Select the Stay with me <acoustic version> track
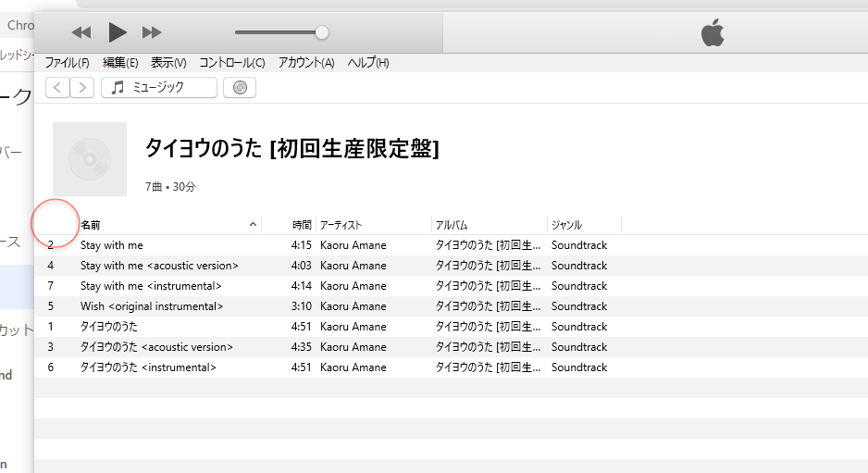 click(x=159, y=266)
